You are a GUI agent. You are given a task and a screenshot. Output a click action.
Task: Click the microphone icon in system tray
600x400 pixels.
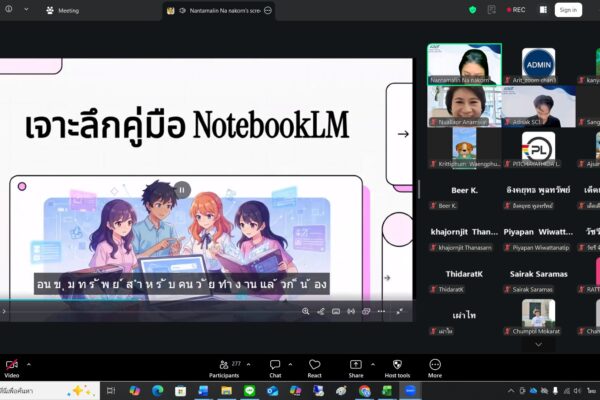555,391
